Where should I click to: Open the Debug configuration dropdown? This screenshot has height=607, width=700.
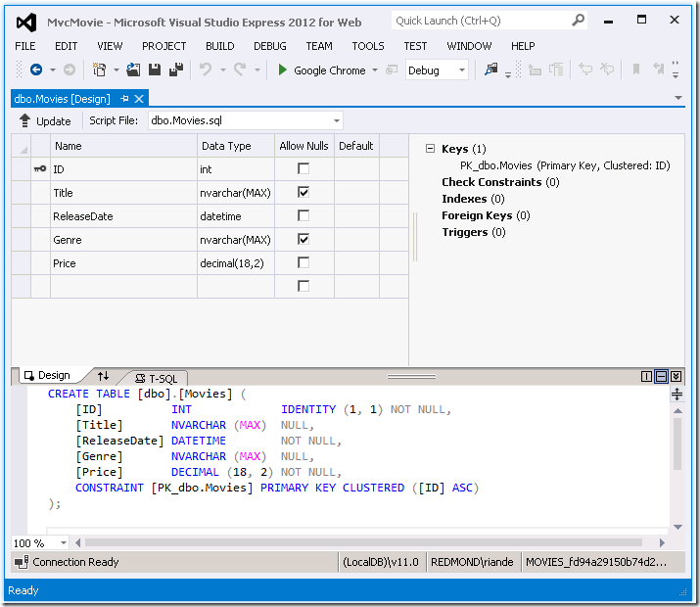pos(462,70)
